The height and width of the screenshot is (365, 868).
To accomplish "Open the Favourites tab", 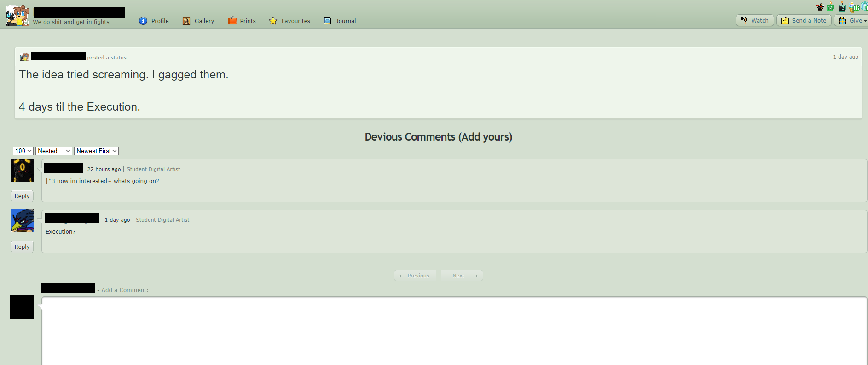I will point(290,21).
